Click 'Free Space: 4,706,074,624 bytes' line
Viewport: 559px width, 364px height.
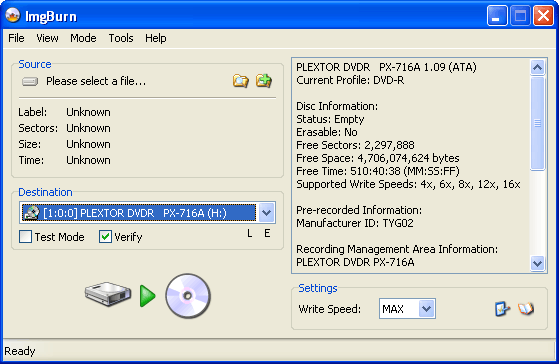click(x=378, y=158)
